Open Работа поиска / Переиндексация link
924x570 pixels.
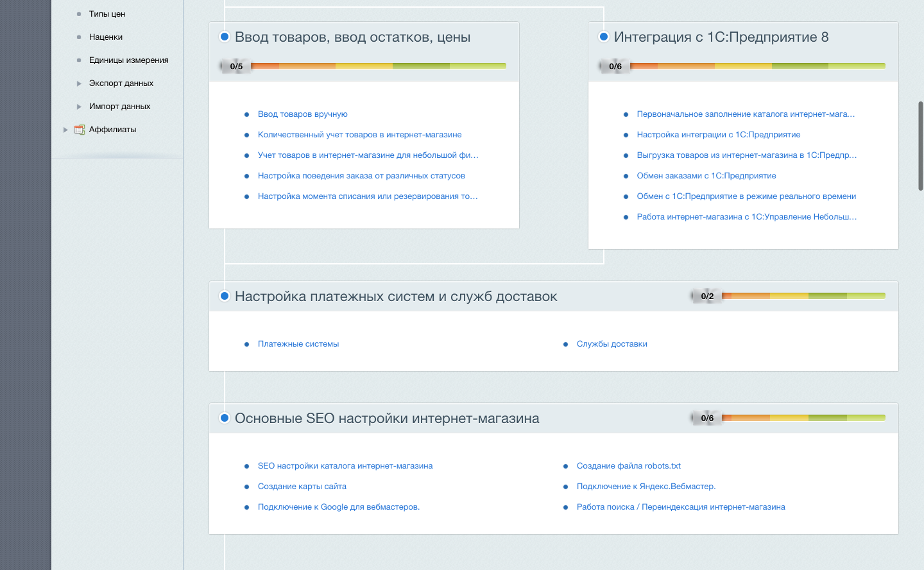681,507
